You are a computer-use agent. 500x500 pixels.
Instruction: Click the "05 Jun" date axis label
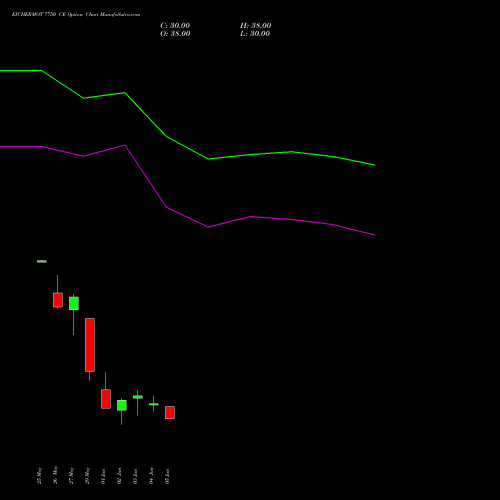coord(168,476)
